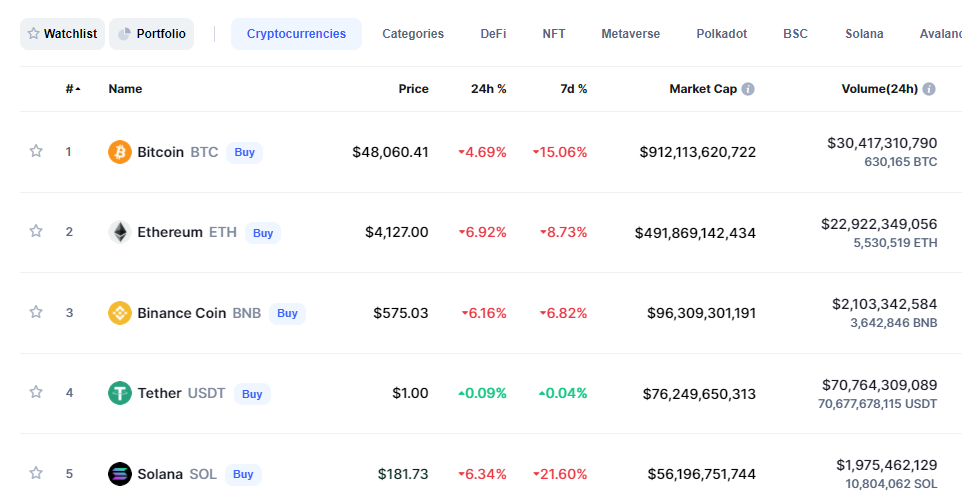
Task: Sort the table by 7d % column
Action: (574, 89)
